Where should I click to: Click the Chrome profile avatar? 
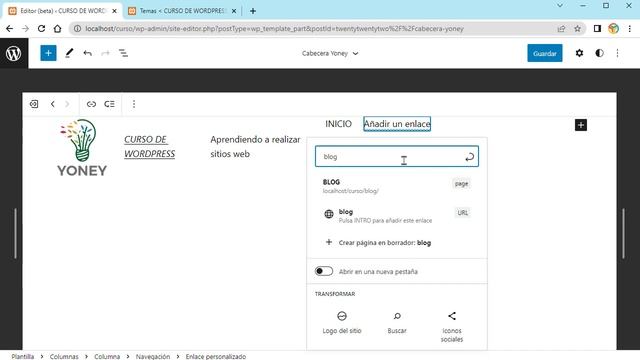coord(613,29)
